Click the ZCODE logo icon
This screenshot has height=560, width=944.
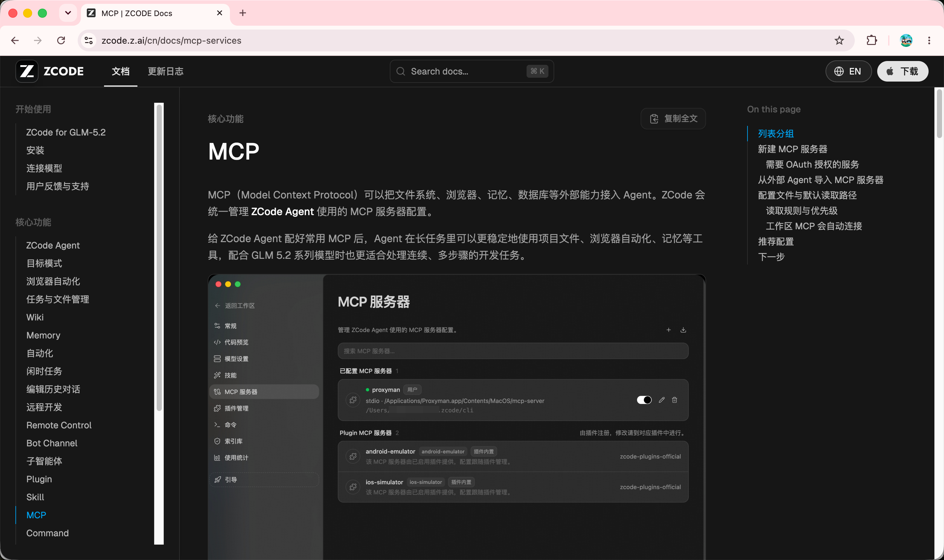(x=27, y=71)
